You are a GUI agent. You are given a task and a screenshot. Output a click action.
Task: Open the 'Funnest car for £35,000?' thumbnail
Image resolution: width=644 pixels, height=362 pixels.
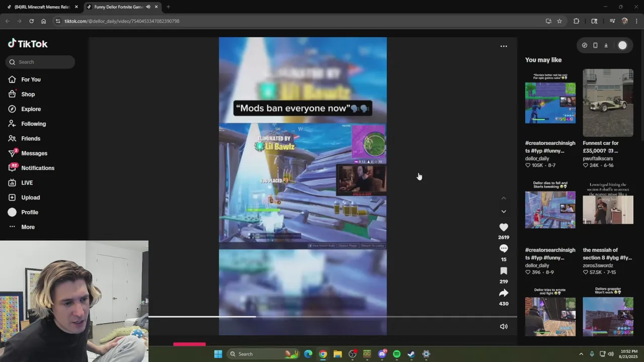[x=608, y=103]
